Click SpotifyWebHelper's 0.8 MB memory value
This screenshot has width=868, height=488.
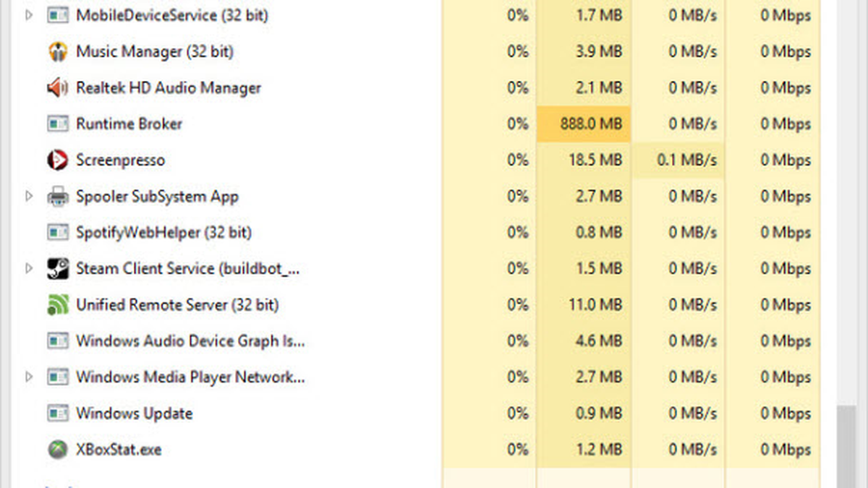click(600, 232)
